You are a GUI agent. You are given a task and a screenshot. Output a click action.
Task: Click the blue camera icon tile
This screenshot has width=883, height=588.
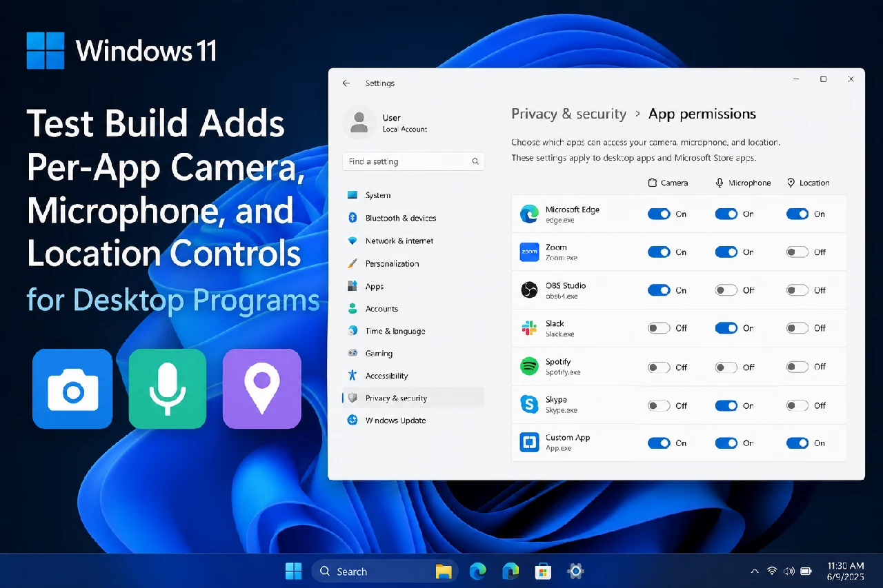(72, 389)
